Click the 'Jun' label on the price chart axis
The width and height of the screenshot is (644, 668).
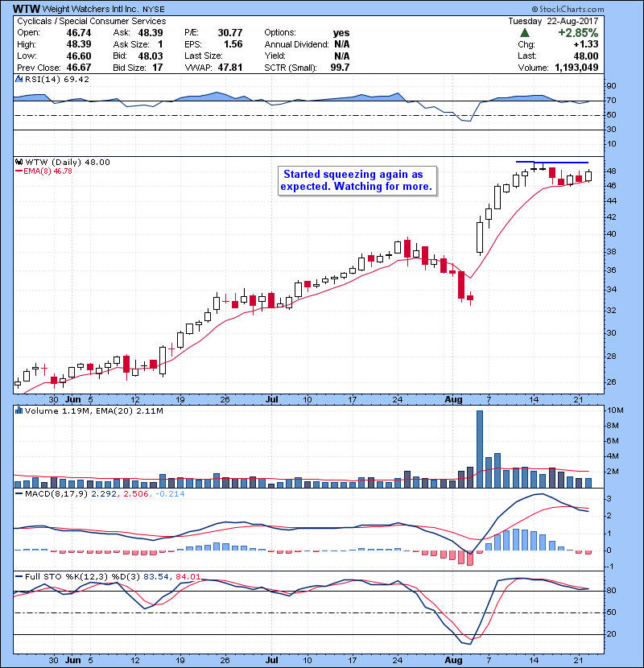tap(73, 400)
